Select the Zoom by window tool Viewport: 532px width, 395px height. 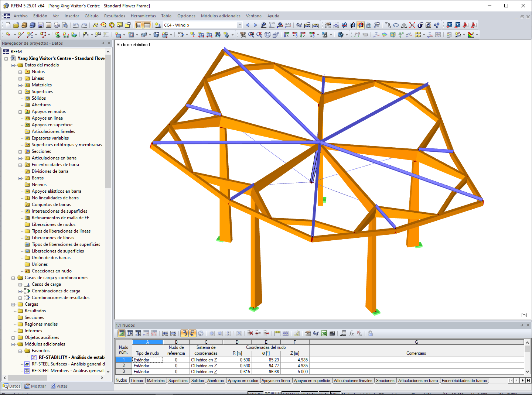click(252, 35)
